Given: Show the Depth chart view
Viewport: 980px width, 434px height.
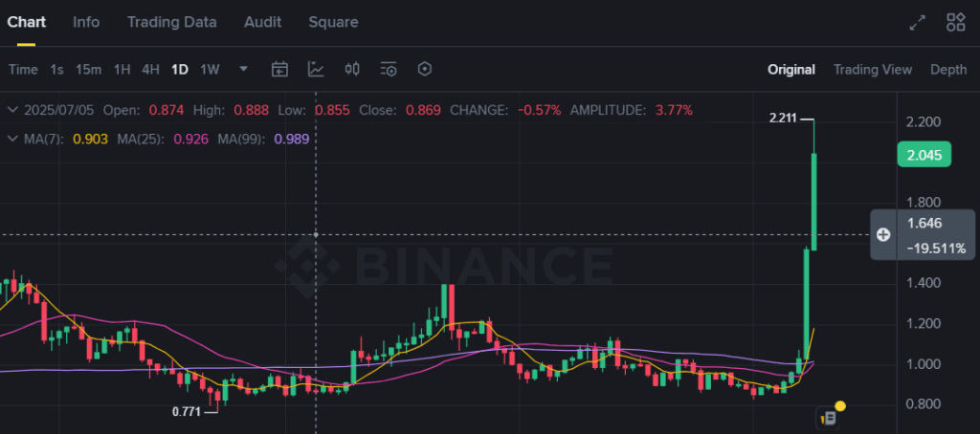Looking at the screenshot, I should (947, 69).
